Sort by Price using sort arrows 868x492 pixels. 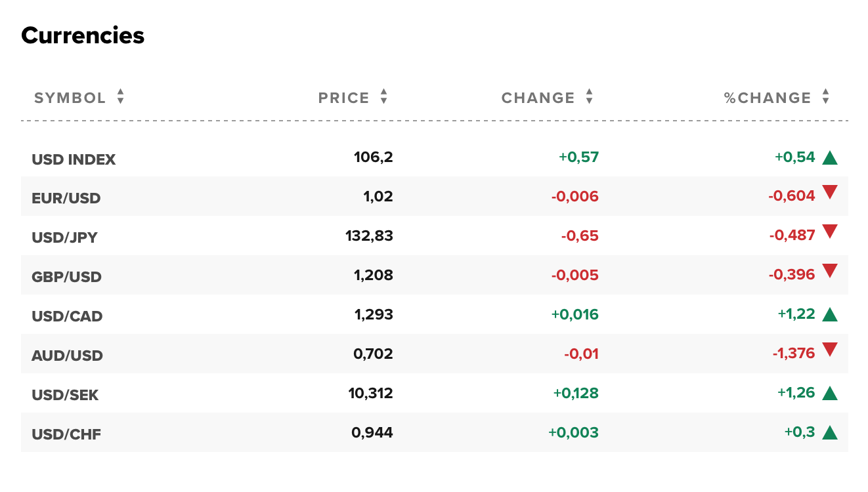click(x=384, y=98)
